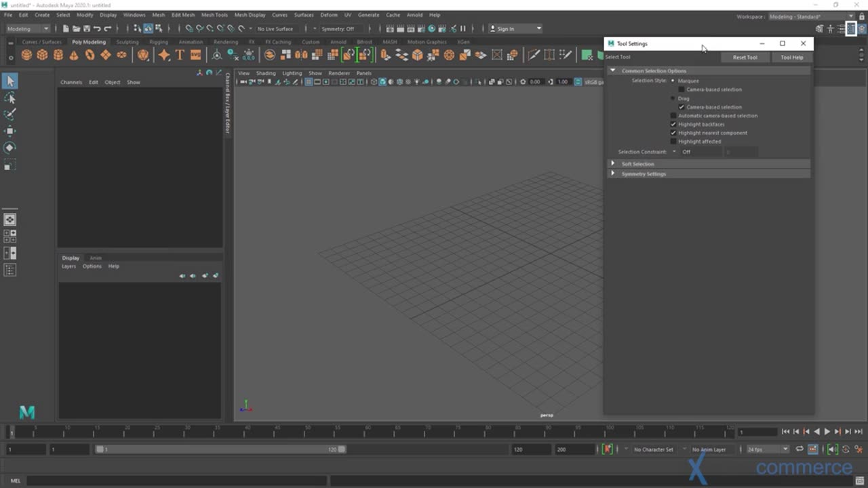Open the Selection Constraint Off dropdown
This screenshot has width=868, height=488.
(x=701, y=152)
